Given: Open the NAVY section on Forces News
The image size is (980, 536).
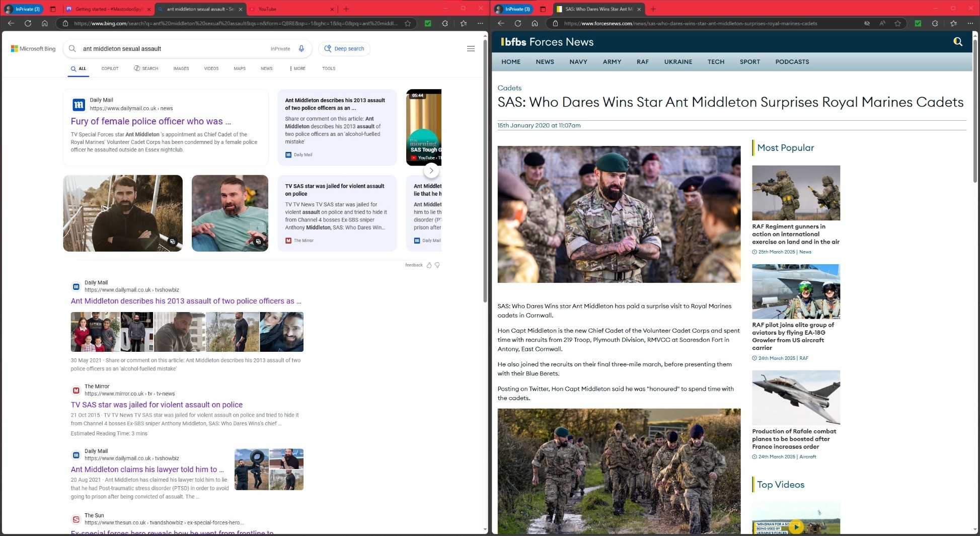Looking at the screenshot, I should point(578,62).
